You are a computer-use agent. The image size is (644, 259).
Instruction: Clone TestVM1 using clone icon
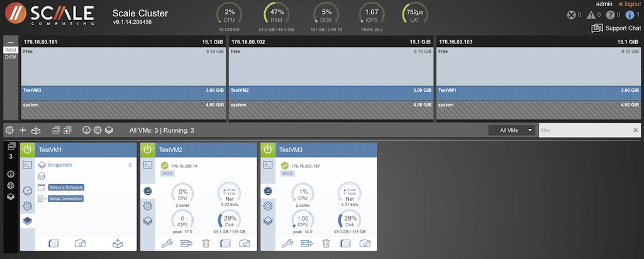(54, 243)
